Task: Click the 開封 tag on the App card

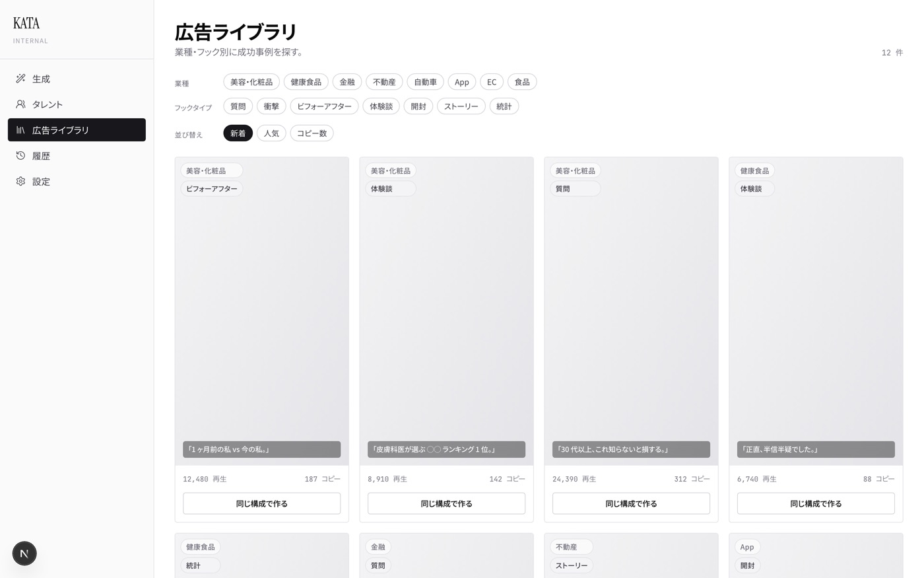Action: (x=748, y=565)
